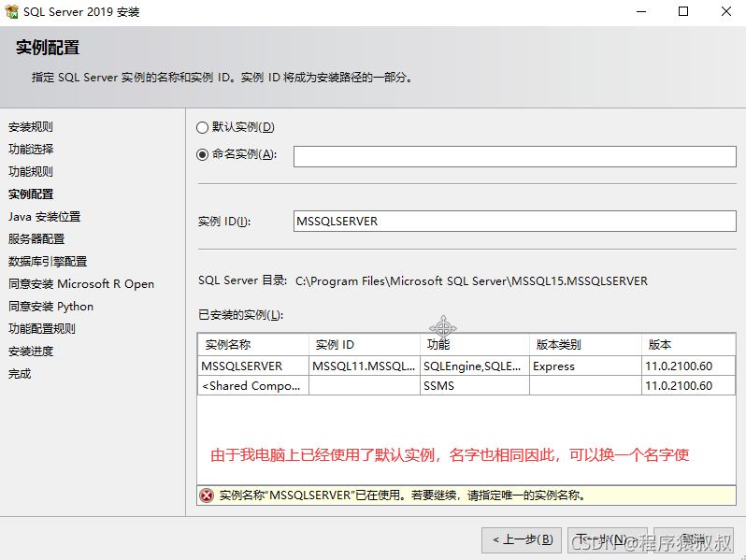Close the SQL Server 2019 setup window
Viewport: 746px width, 560px height.
click(726, 11)
